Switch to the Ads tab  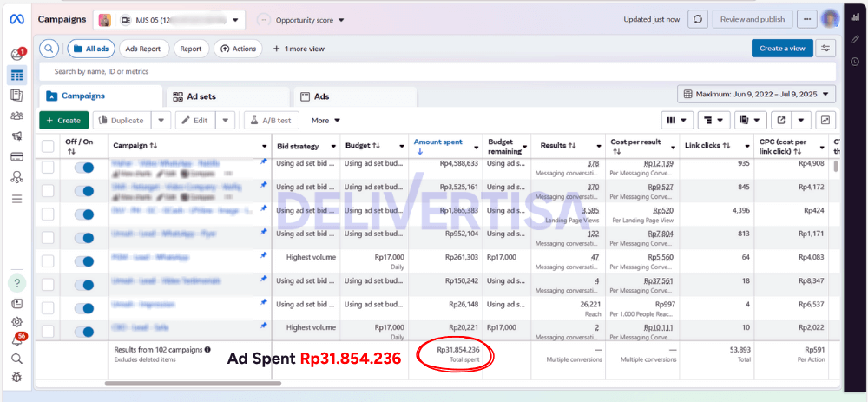click(x=355, y=96)
